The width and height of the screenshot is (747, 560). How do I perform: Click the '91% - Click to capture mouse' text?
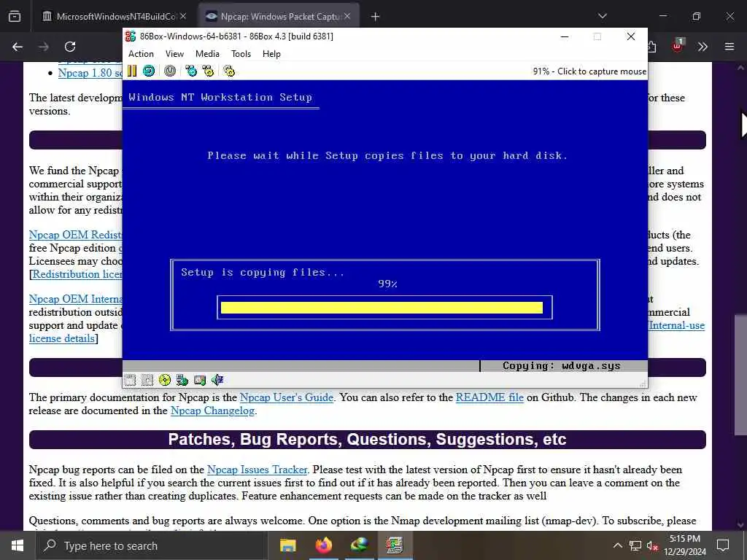pyautogui.click(x=589, y=71)
